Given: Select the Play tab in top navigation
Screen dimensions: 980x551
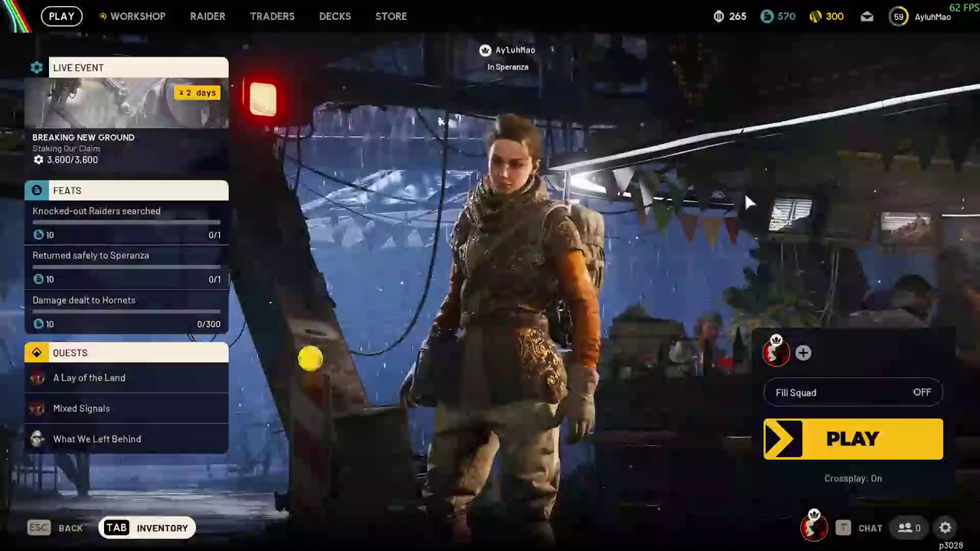Looking at the screenshot, I should (x=62, y=16).
